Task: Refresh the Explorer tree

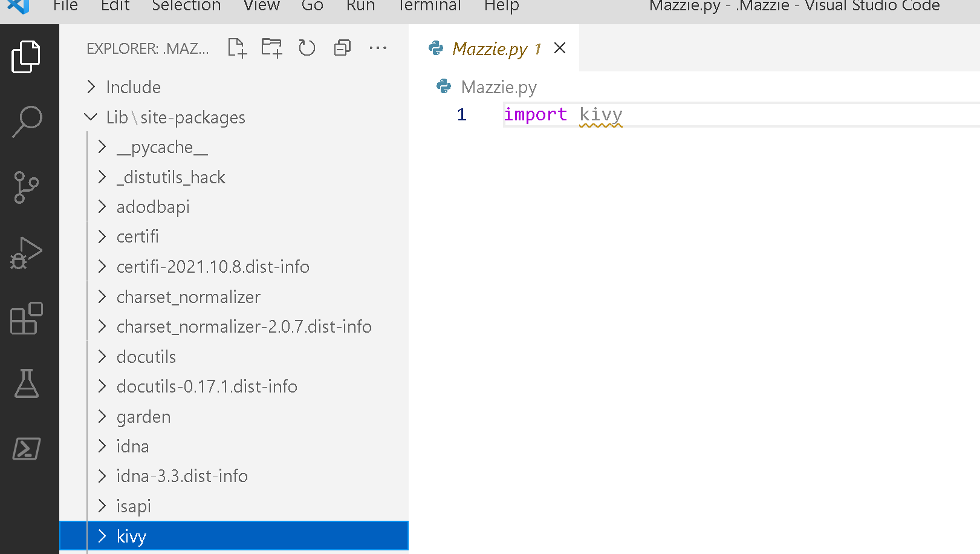Action: [307, 48]
